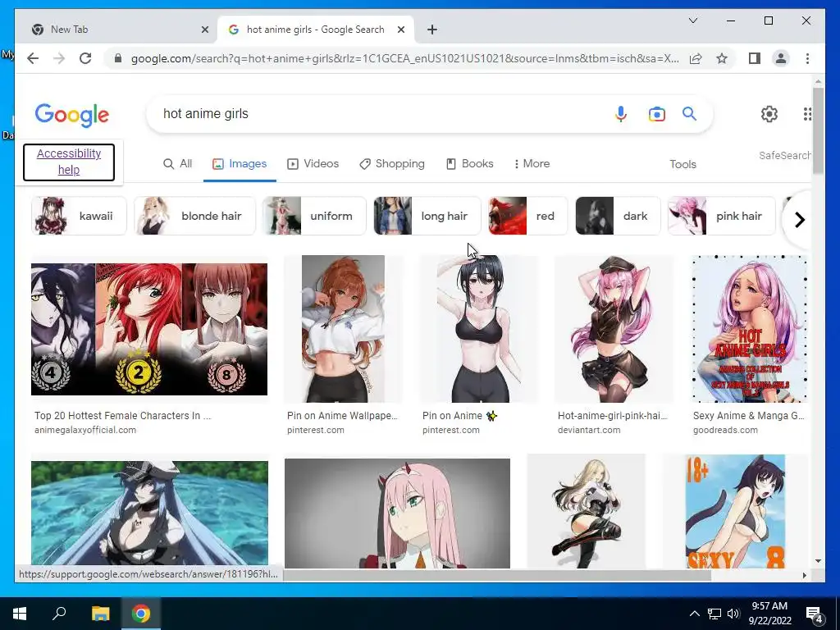Click the Chrome profile avatar icon
Image resolution: width=840 pixels, height=630 pixels.
[x=781, y=58]
